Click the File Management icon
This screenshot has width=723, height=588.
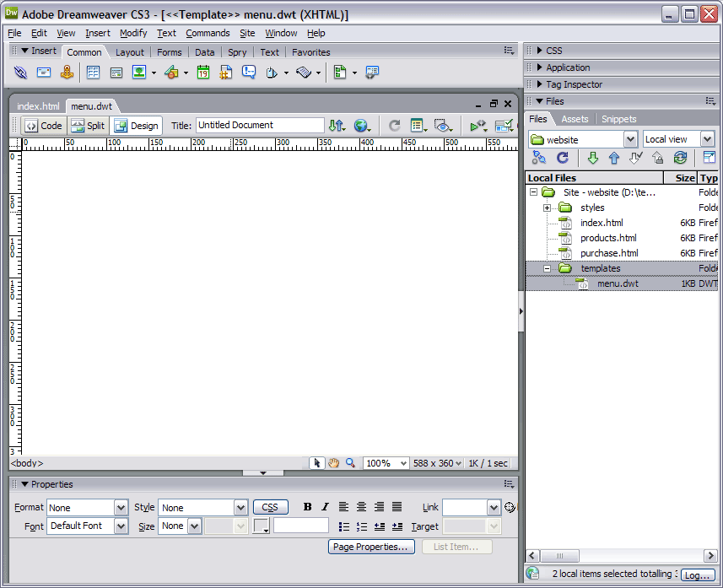tap(337, 126)
